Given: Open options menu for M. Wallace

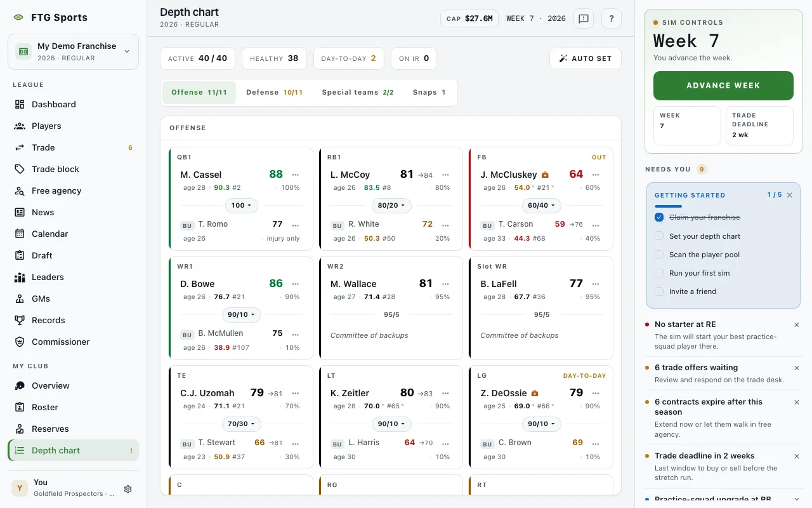Looking at the screenshot, I should tap(445, 284).
